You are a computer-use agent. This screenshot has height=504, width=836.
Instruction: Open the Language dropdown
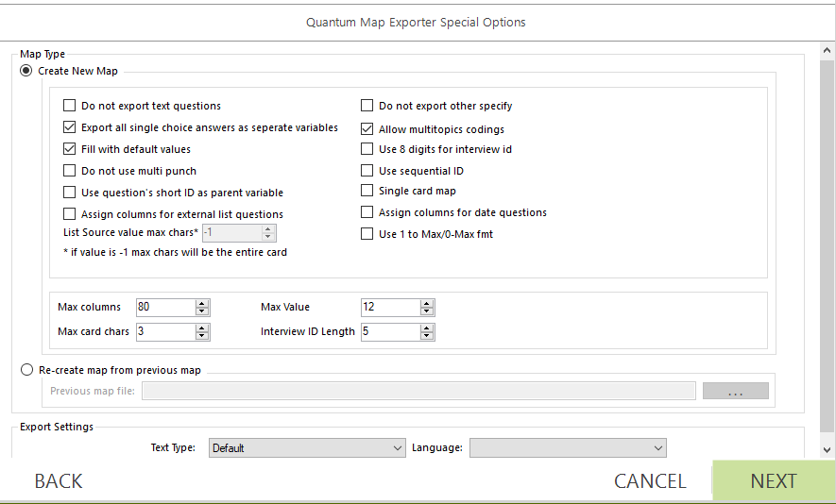pos(568,448)
